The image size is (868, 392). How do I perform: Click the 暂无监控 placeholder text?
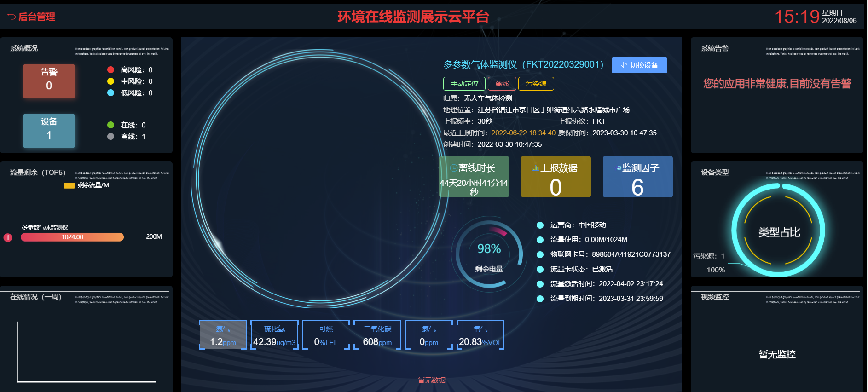[777, 354]
